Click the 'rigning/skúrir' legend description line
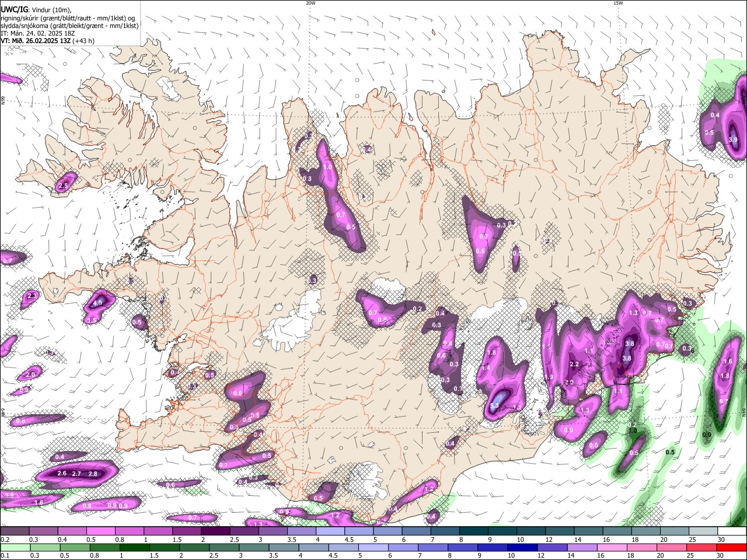This screenshot has height=560, width=747. click(x=69, y=17)
